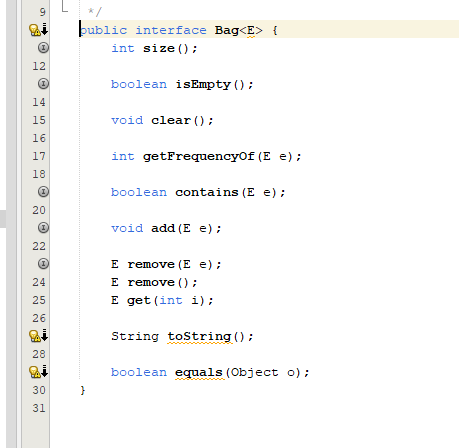Click the lightbulb hint icon beside equals(Object o)
The height and width of the screenshot is (448, 459).
(x=35, y=372)
